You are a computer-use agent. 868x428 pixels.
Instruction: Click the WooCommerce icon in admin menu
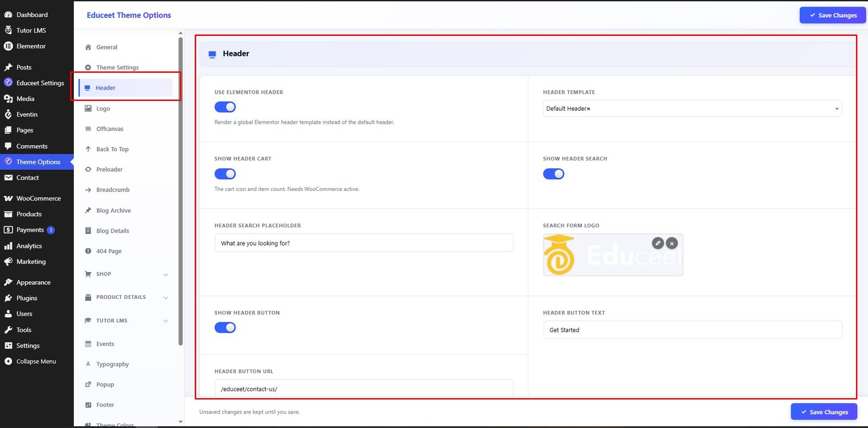[8, 199]
